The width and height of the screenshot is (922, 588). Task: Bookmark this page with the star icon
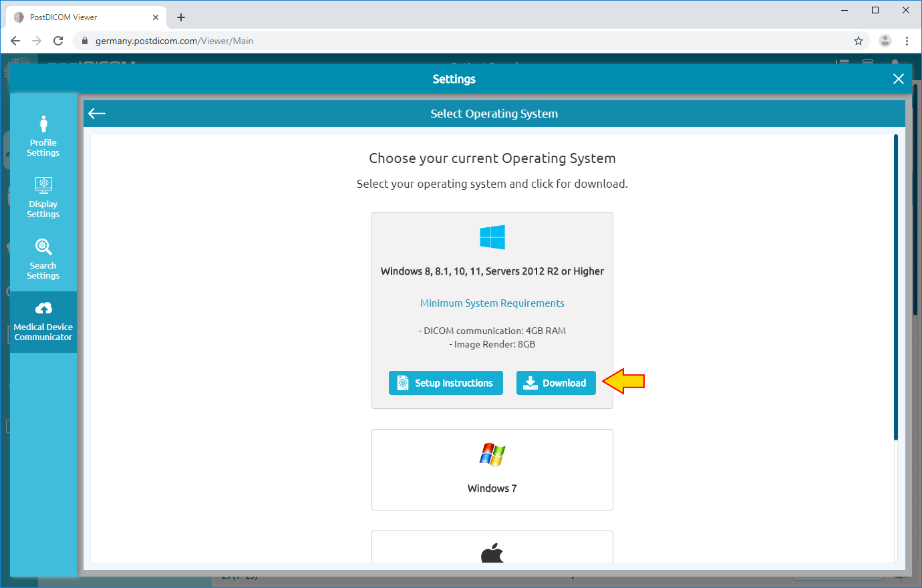click(x=859, y=41)
